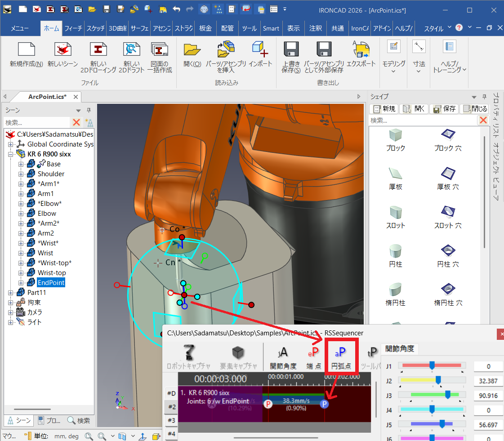Click the 保存 button in shape catalog
The height and width of the screenshot is (441, 504).
pyautogui.click(x=445, y=109)
